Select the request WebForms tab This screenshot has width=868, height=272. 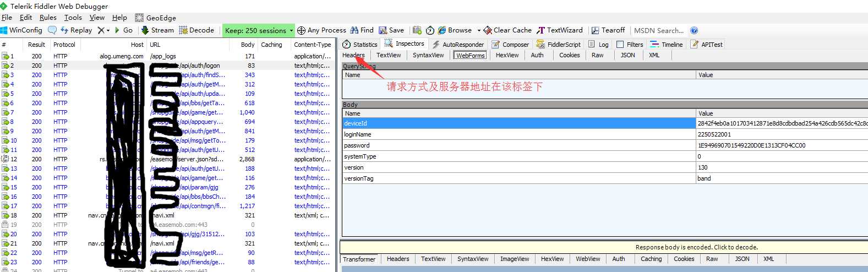(471, 55)
